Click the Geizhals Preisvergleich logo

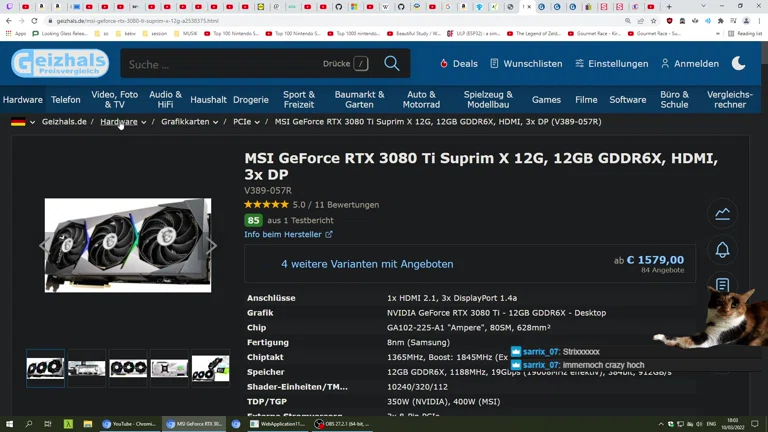[60, 64]
